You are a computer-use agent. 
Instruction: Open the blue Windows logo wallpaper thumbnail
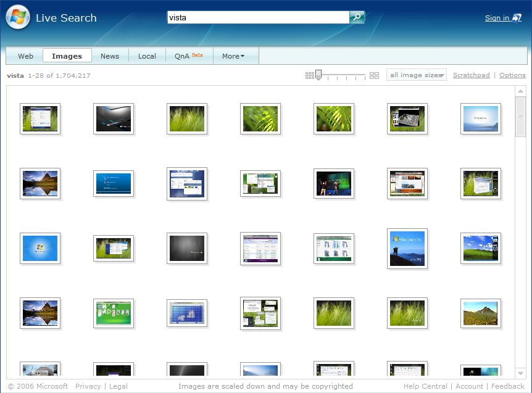pos(40,248)
